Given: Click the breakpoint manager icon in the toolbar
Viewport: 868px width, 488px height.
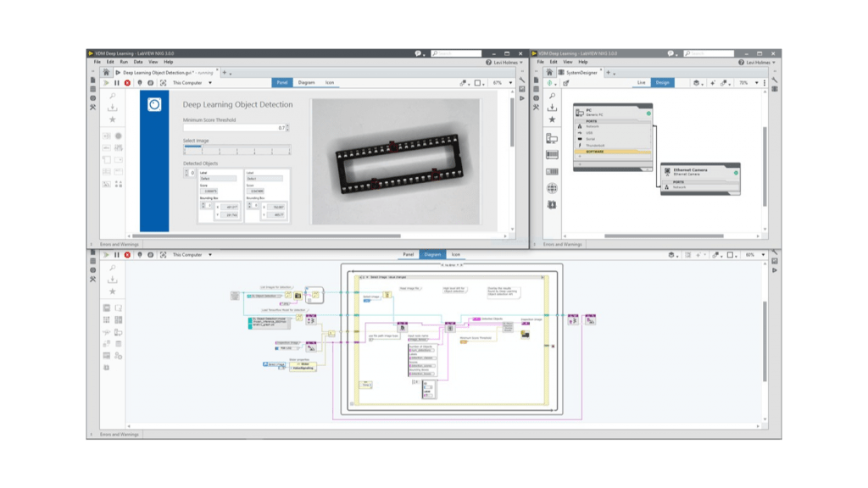Looking at the screenshot, I should 150,81.
